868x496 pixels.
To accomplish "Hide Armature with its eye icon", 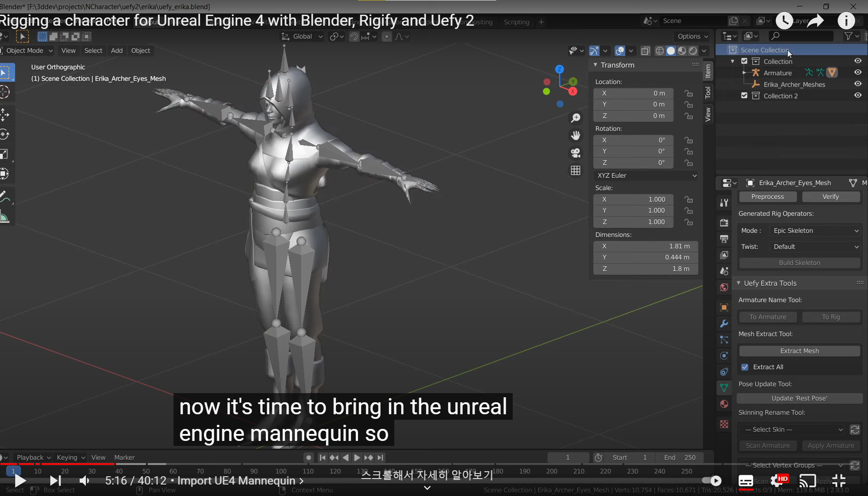I will pos(857,73).
